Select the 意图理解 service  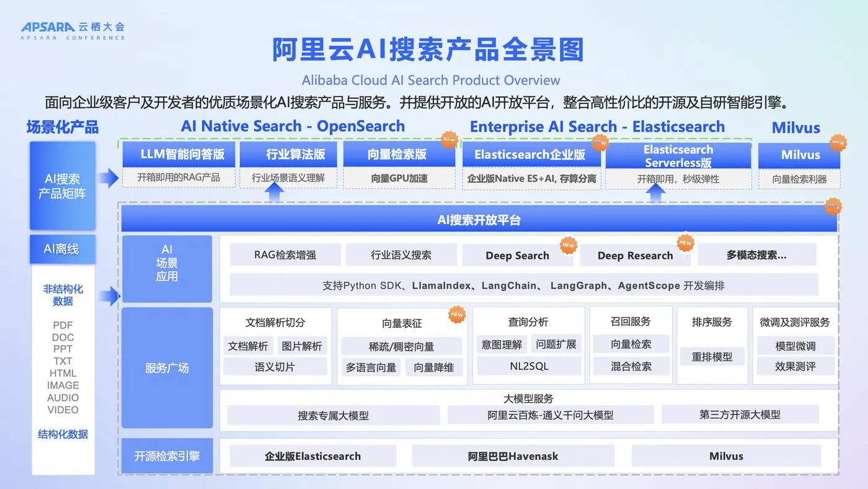pyautogui.click(x=502, y=344)
